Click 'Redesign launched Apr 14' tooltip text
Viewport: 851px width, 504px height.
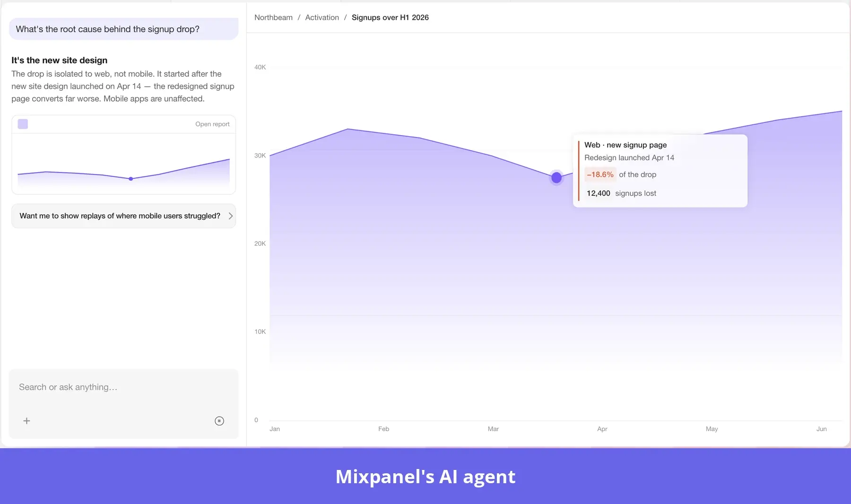click(629, 158)
